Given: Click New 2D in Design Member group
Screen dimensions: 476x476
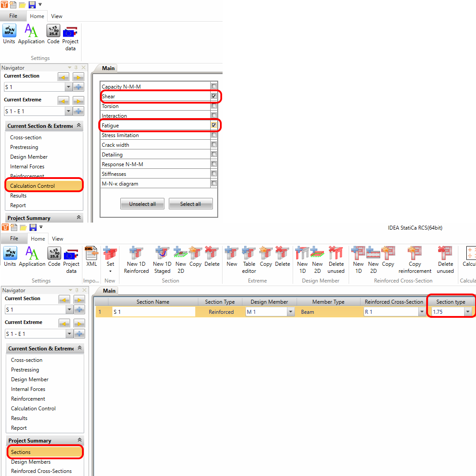Looking at the screenshot, I should pyautogui.click(x=317, y=260).
